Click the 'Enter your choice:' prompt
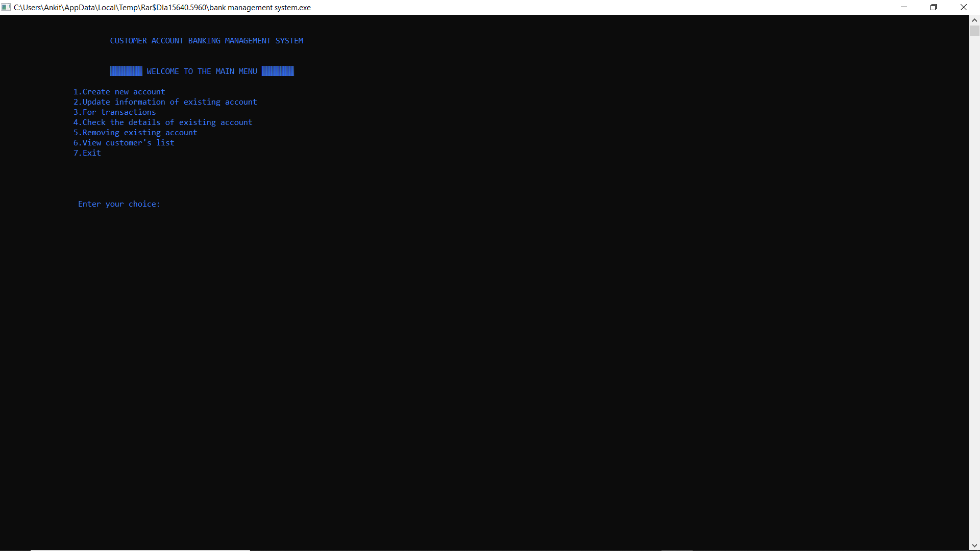 tap(119, 204)
